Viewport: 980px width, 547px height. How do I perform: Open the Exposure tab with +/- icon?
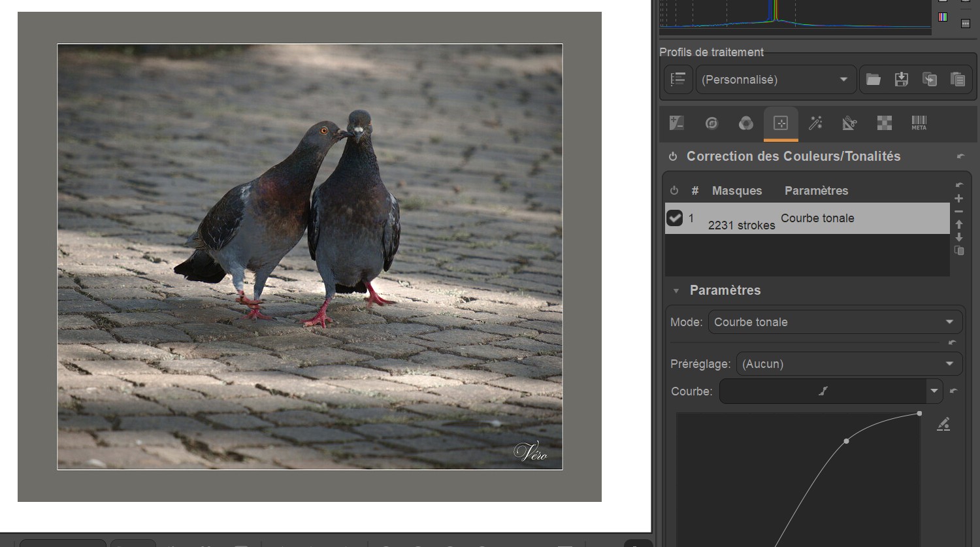pyautogui.click(x=677, y=123)
